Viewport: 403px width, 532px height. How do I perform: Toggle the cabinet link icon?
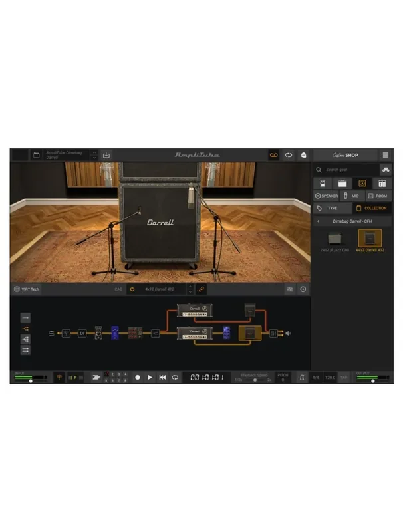point(201,289)
